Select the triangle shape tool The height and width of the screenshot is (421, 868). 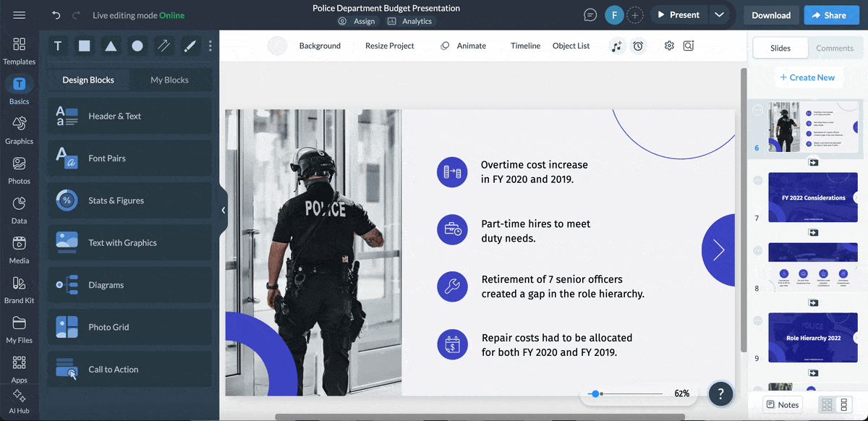pos(111,46)
